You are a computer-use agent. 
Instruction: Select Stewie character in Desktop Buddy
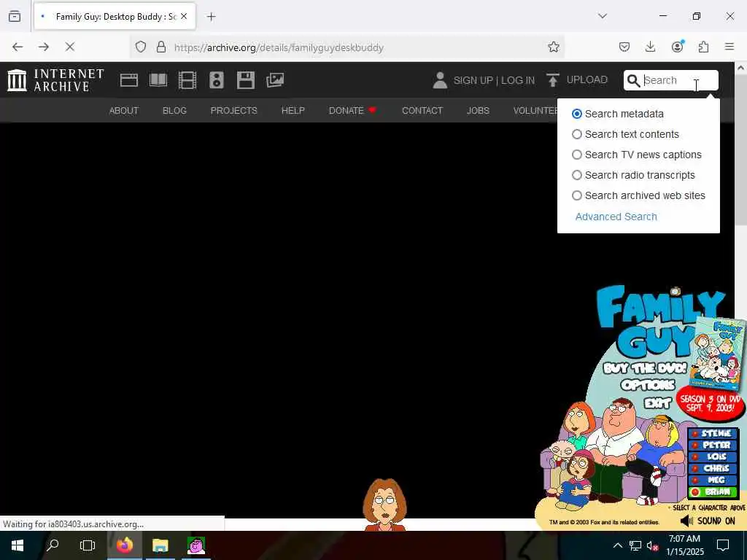[713, 433]
